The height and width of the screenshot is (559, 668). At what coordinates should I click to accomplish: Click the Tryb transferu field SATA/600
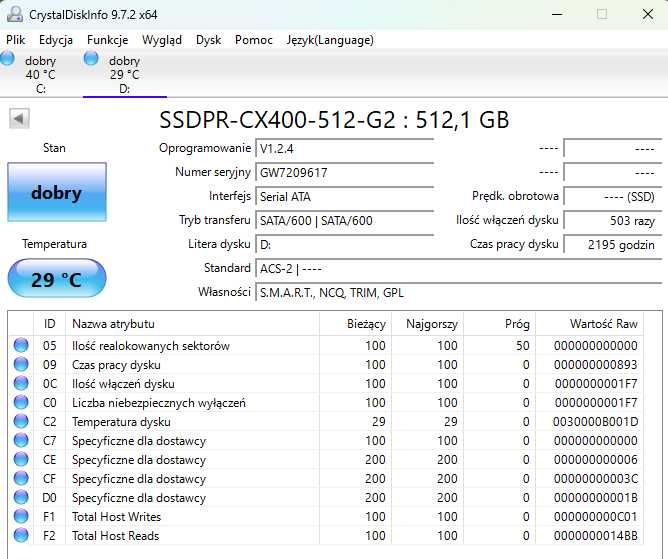344,220
